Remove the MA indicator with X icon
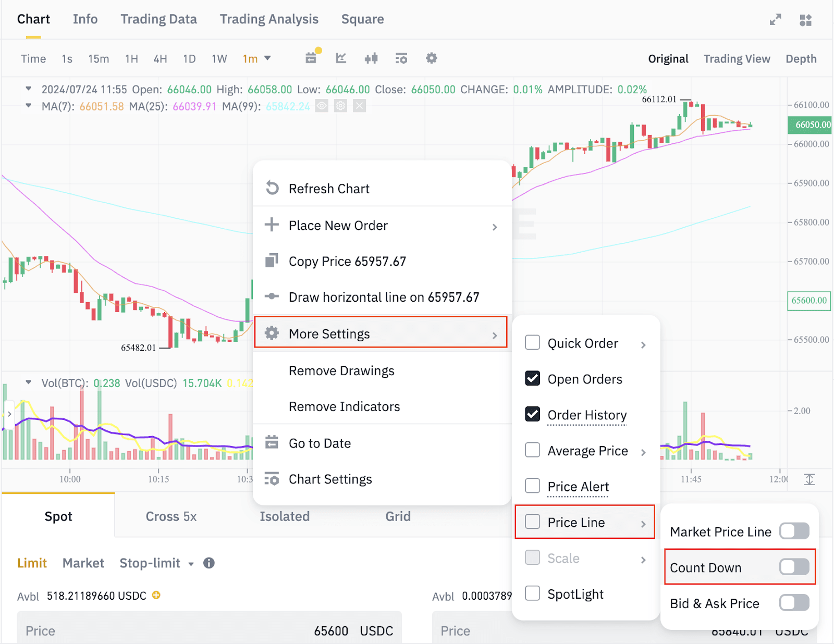The image size is (834, 644). pyautogui.click(x=359, y=106)
